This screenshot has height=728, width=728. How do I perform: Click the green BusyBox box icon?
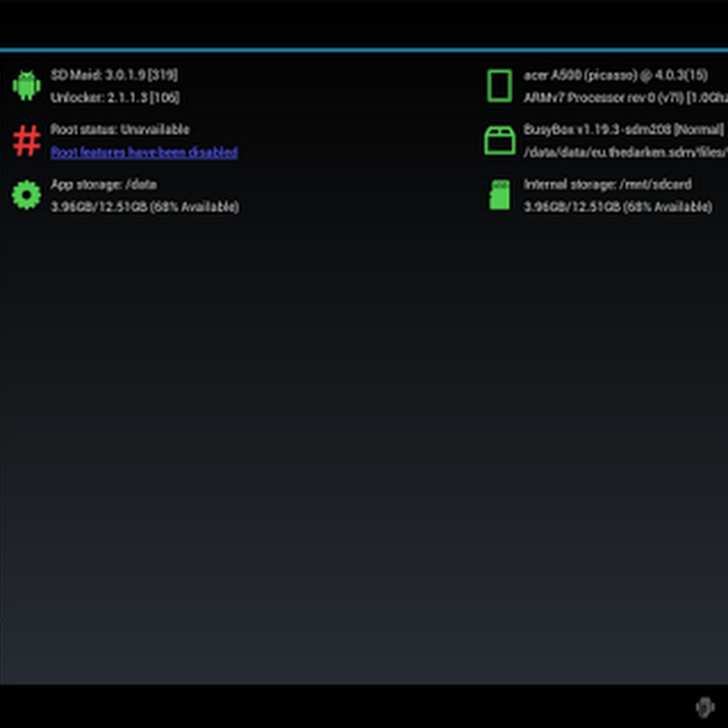click(x=500, y=140)
